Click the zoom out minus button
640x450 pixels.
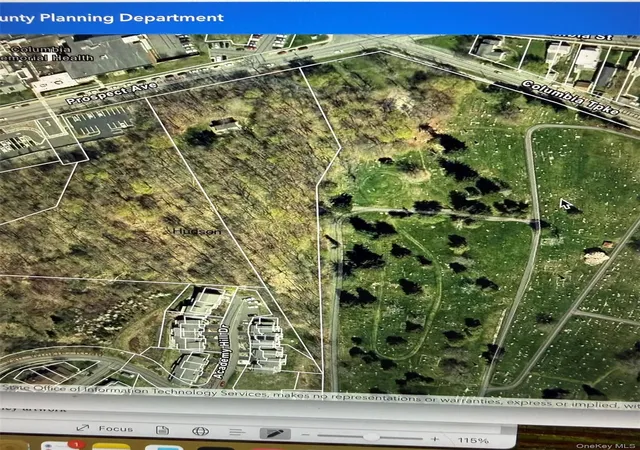305,435
